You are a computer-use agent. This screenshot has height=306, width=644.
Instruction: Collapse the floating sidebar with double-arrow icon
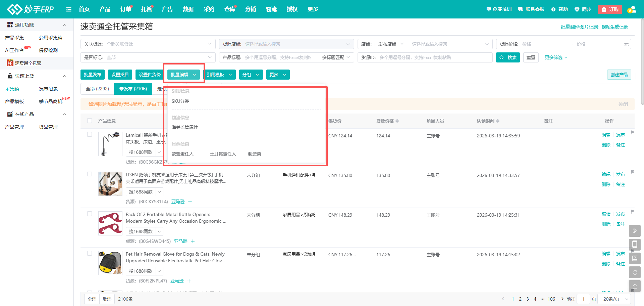click(635, 231)
